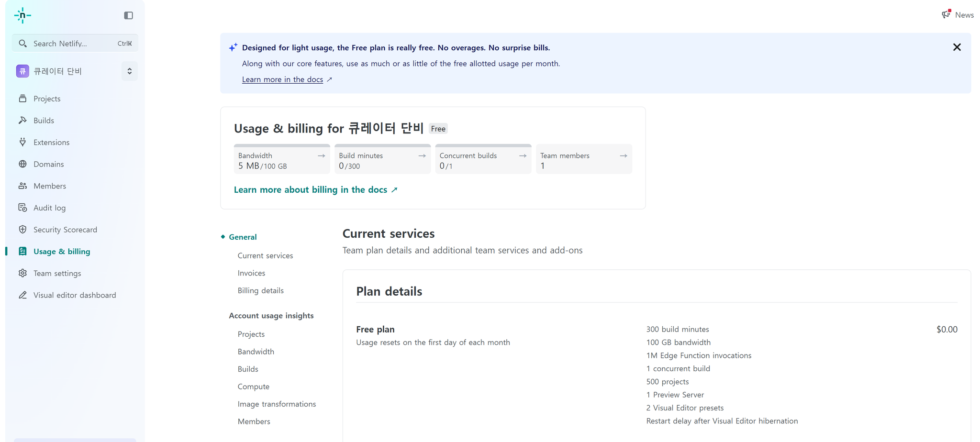Click the arrow on Concurrent builds card
Viewport: 980px width, 442px height.
point(523,156)
